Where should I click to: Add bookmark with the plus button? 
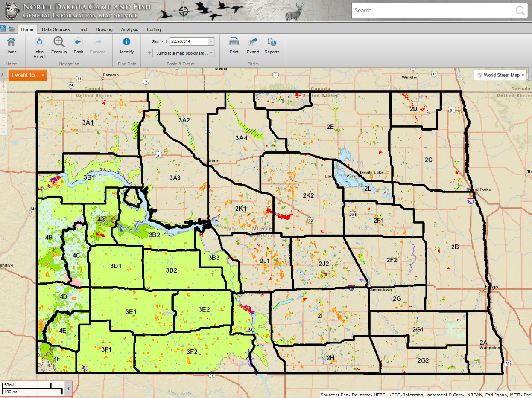coord(149,53)
